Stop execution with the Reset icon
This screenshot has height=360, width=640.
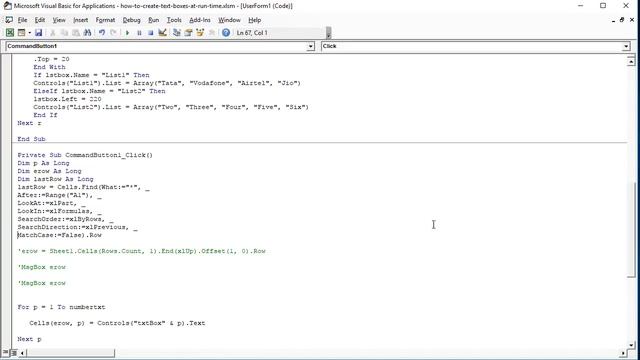150,33
